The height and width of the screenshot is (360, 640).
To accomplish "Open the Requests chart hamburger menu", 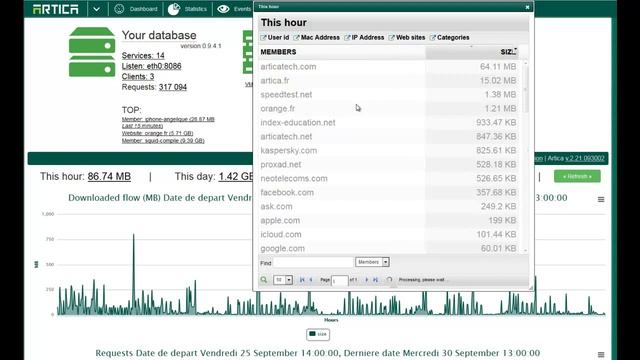I will point(601,354).
